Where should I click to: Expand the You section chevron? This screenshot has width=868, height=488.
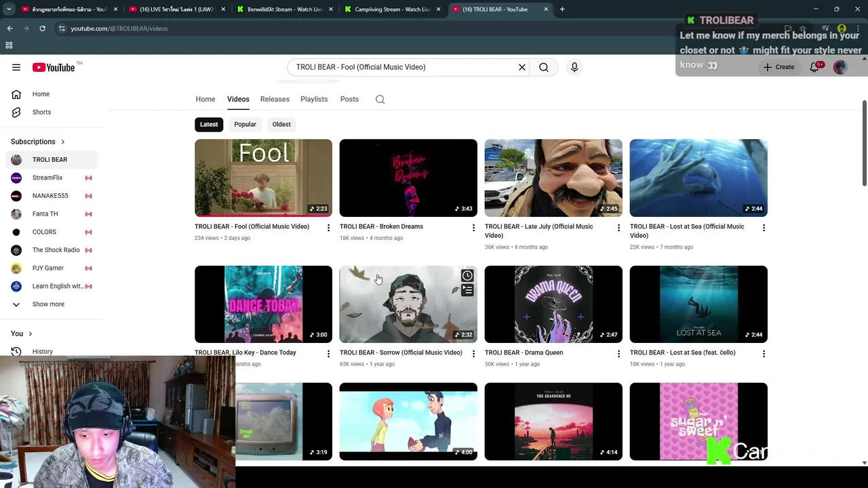tap(30, 333)
